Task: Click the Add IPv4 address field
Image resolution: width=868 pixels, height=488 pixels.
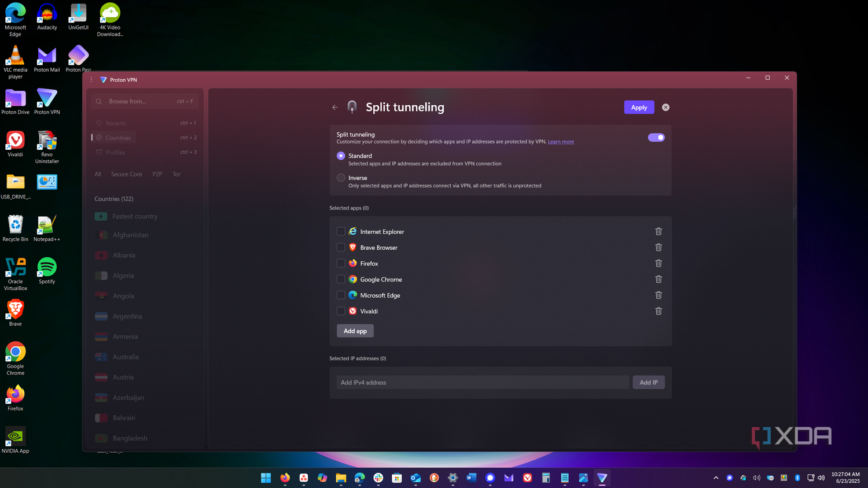Action: [483, 382]
